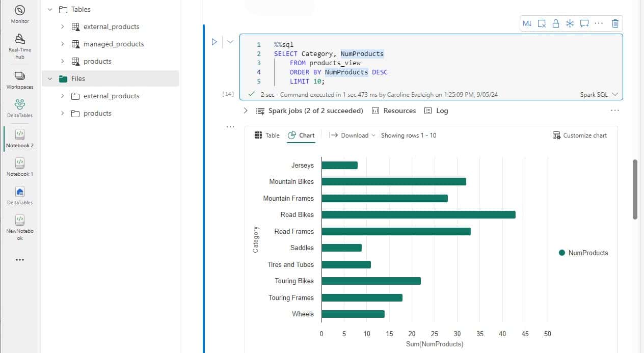The height and width of the screenshot is (353, 644).
Task: Open Workspaces in the left sidebar
Action: [19, 80]
